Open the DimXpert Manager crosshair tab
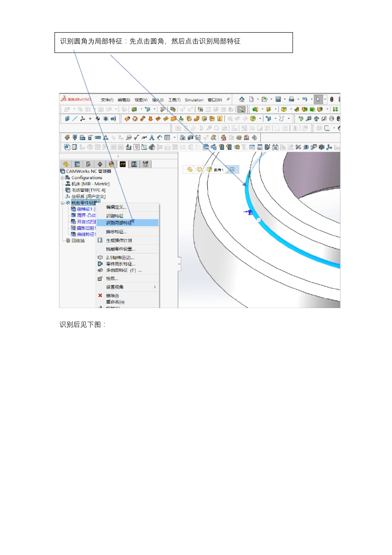392x555 pixels. pyautogui.click(x=100, y=164)
